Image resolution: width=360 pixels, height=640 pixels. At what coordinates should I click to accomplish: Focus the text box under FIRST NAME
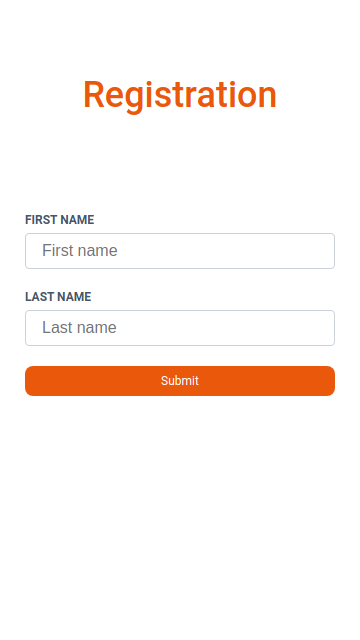[180, 251]
